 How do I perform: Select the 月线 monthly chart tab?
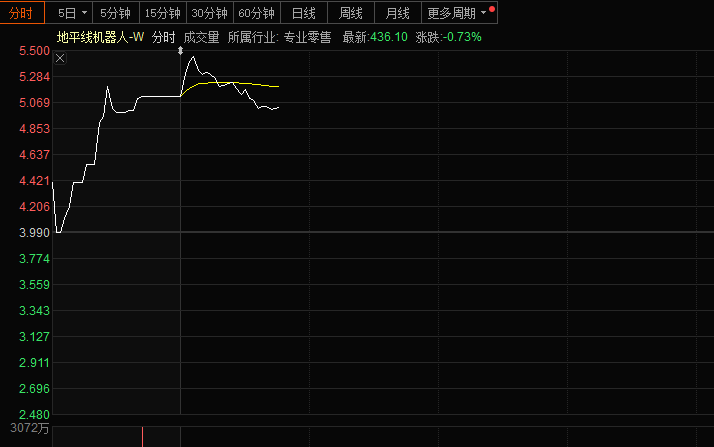click(397, 13)
